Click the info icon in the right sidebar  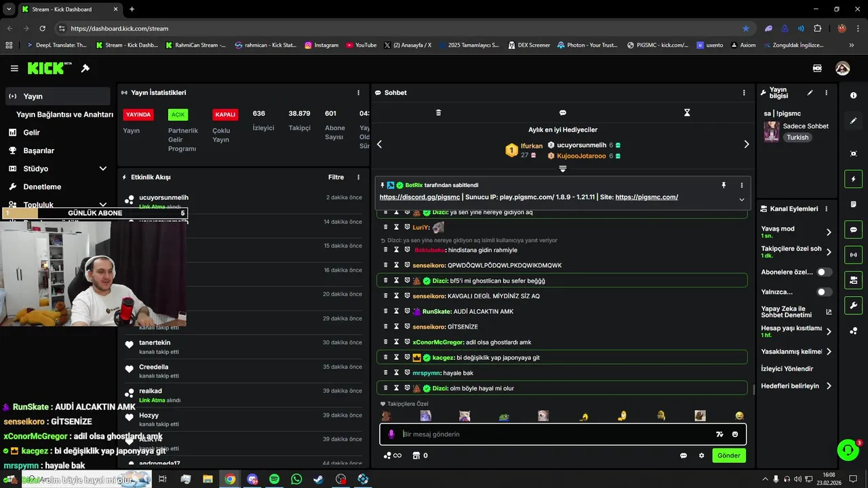tap(853, 96)
